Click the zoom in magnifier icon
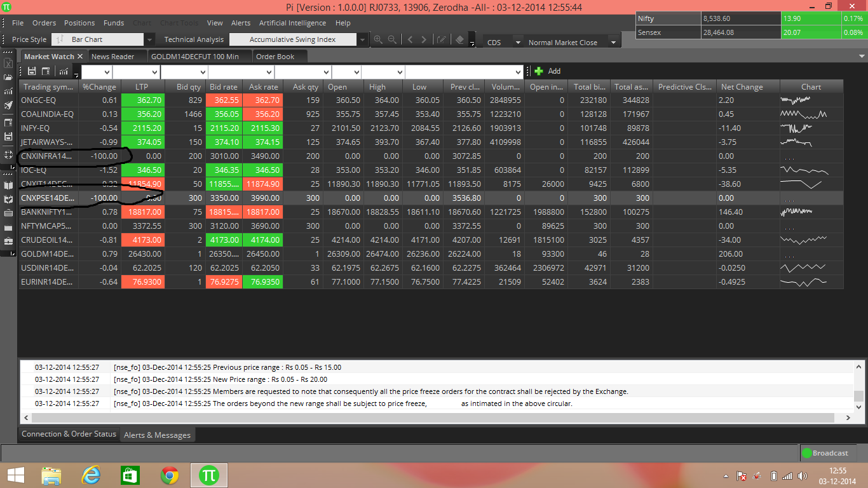Viewport: 868px width, 488px height. 378,39
